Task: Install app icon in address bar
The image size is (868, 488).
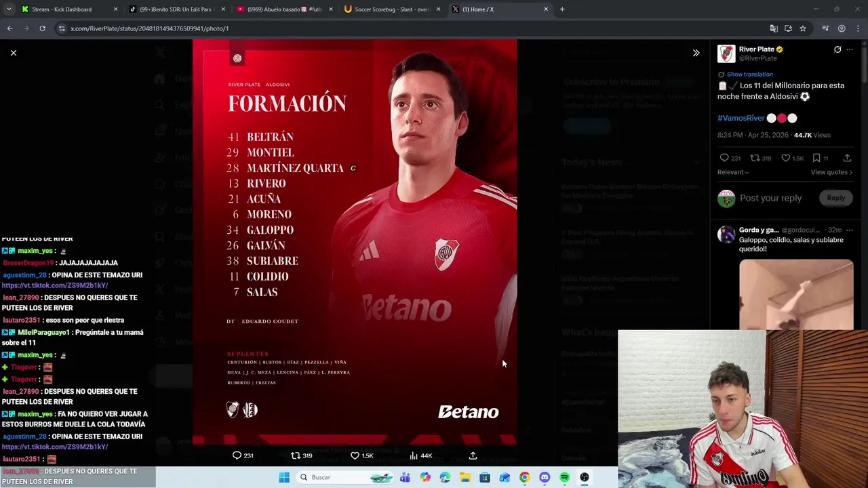Action: [x=788, y=28]
